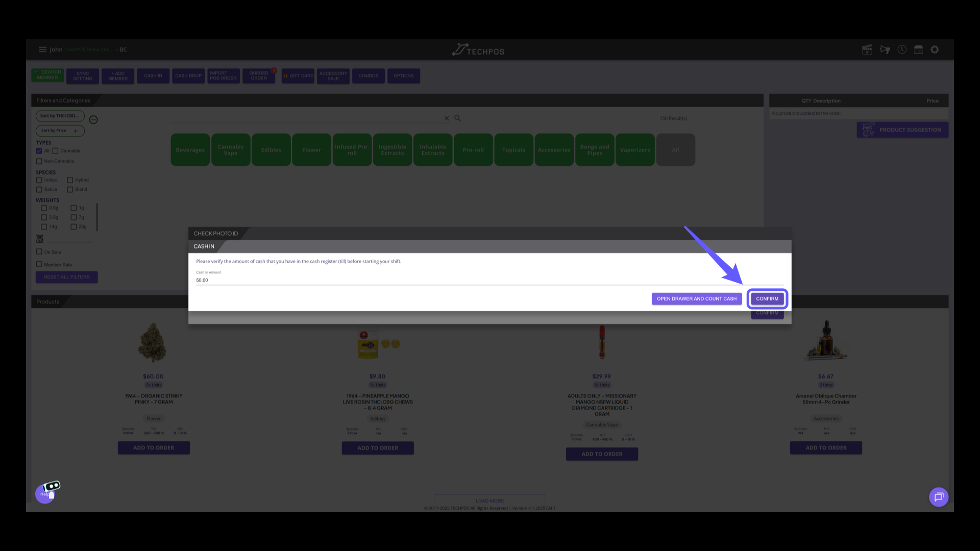The height and width of the screenshot is (551, 980).
Task: Click Open Drawer and Count Cash
Action: click(x=697, y=299)
